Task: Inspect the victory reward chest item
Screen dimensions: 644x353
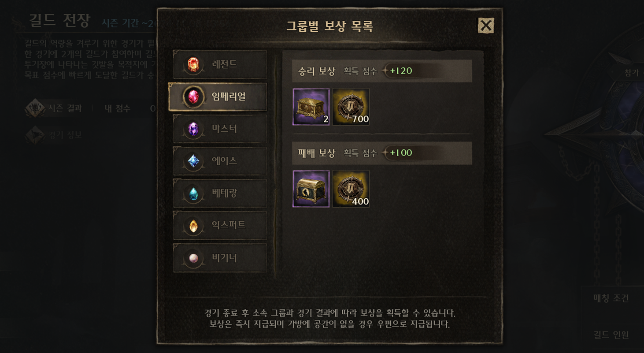Action: (311, 107)
